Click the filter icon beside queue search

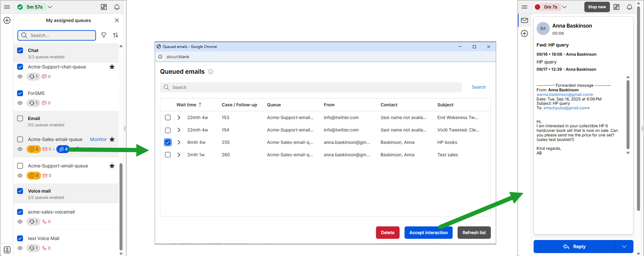(104, 35)
